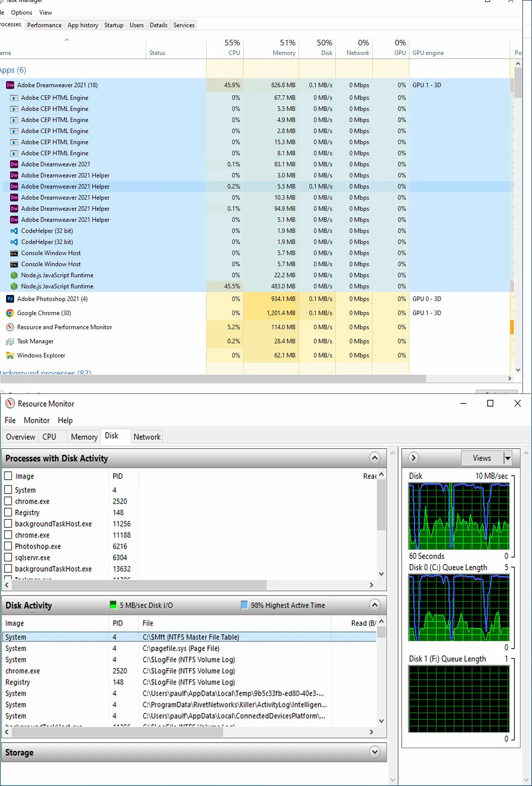Tick backgroundTaskHost.exe PID 11256 checkbox
532x786 pixels.
(8, 523)
